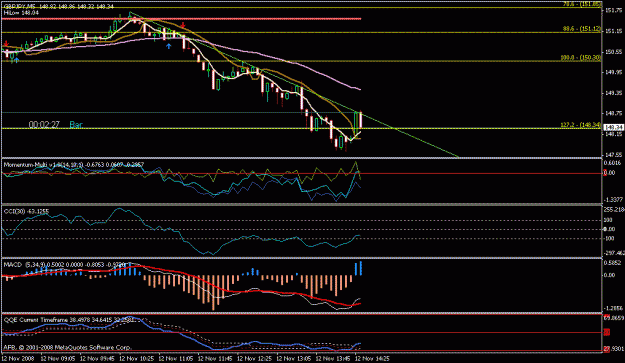
Task: Click the 255.218 CCI scale value
Action: (614, 210)
